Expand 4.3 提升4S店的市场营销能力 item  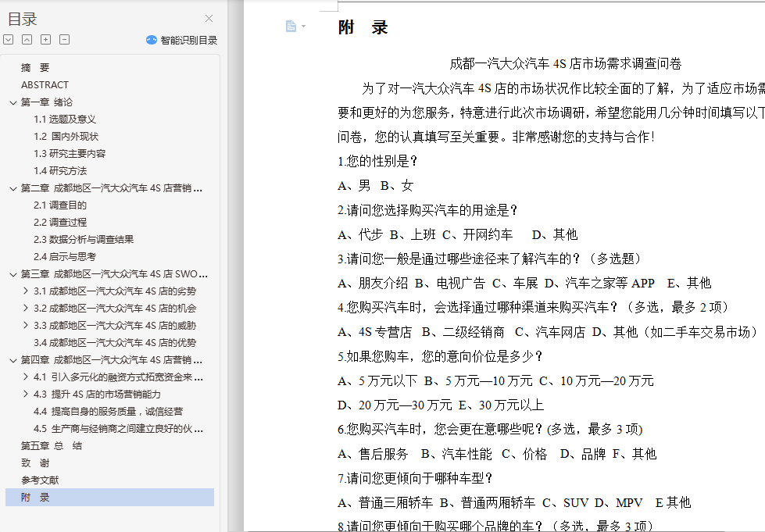point(25,394)
